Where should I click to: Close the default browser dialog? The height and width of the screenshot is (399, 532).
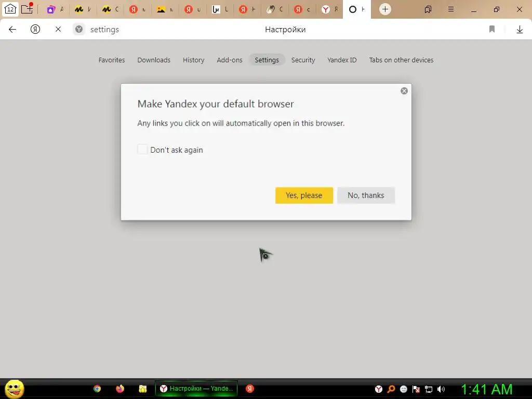[404, 91]
